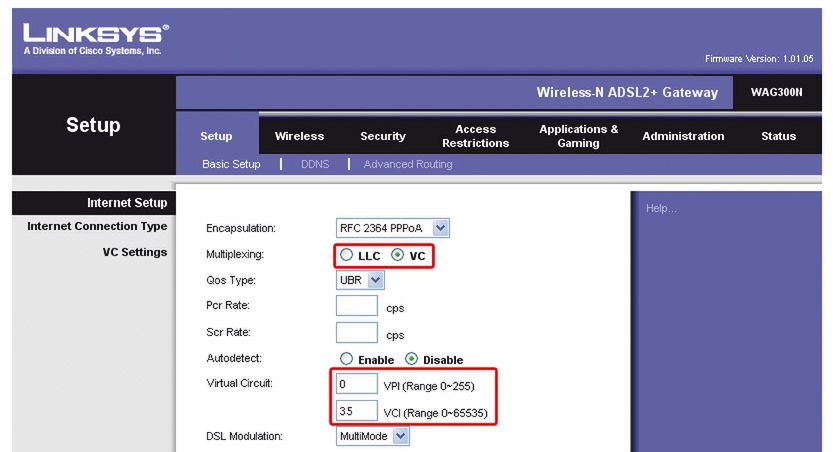Click the Linksys logo
833x452 pixels.
tap(96, 39)
